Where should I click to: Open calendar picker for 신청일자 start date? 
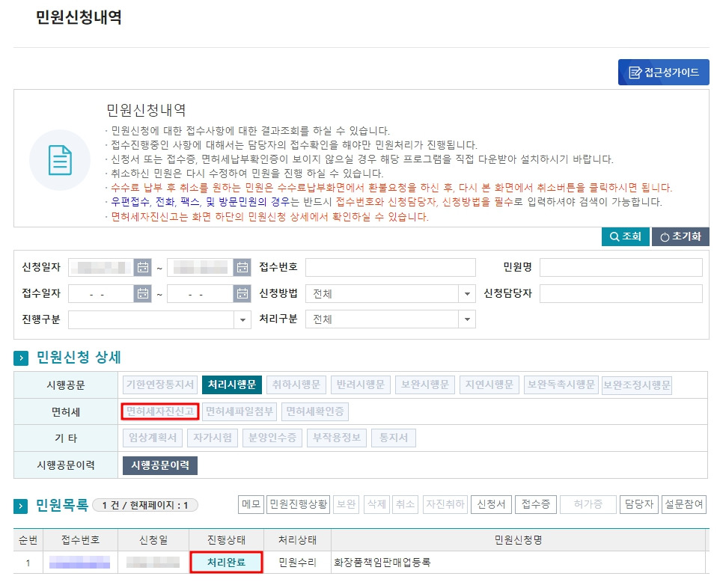click(143, 267)
